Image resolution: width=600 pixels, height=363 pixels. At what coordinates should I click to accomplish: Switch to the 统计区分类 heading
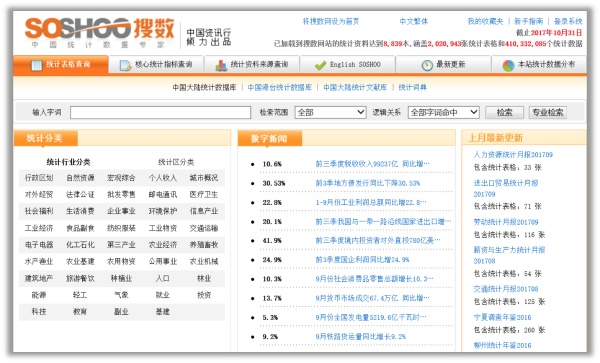click(176, 162)
